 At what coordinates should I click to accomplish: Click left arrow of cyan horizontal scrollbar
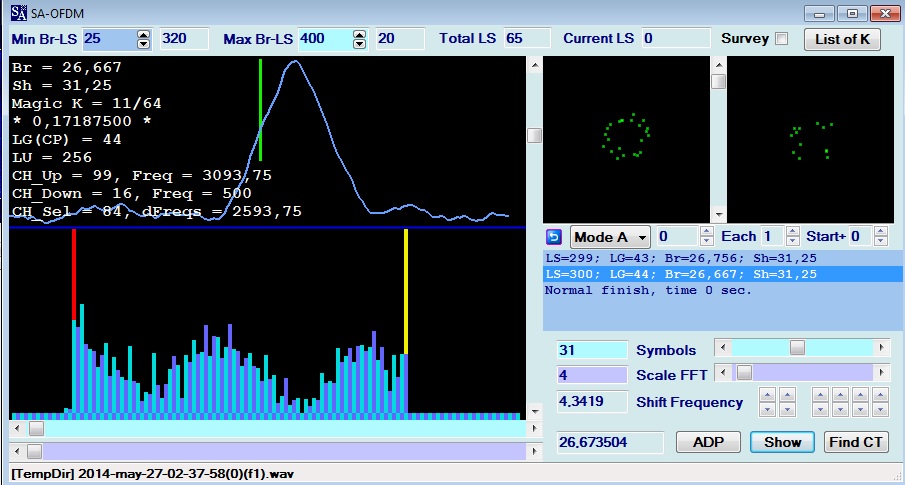[x=17, y=428]
